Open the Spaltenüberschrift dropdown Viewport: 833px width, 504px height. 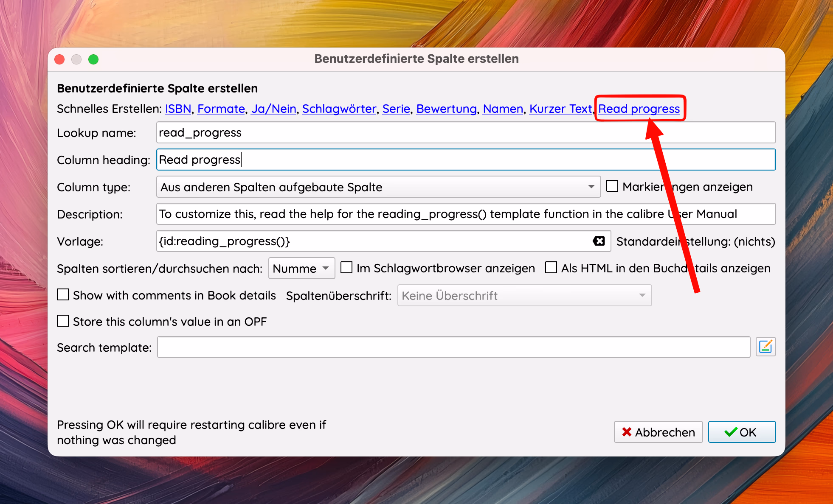(524, 296)
